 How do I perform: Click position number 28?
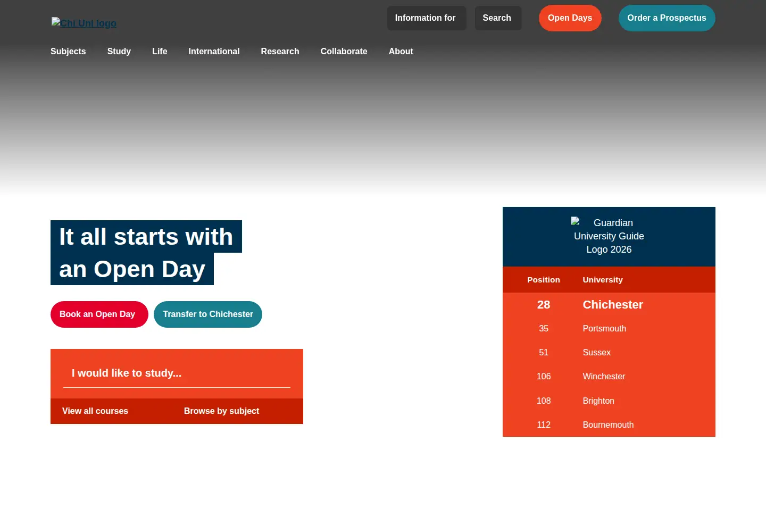point(544,305)
